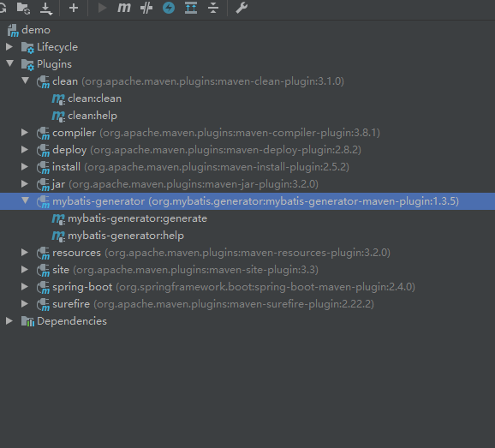Expand the resources plugin node

coord(25,252)
